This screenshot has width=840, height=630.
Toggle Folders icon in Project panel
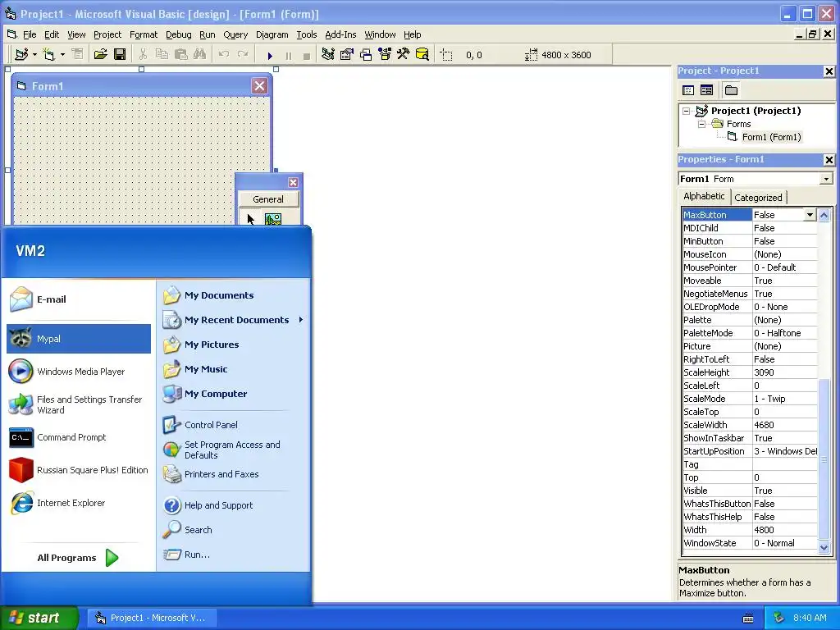coord(731,90)
